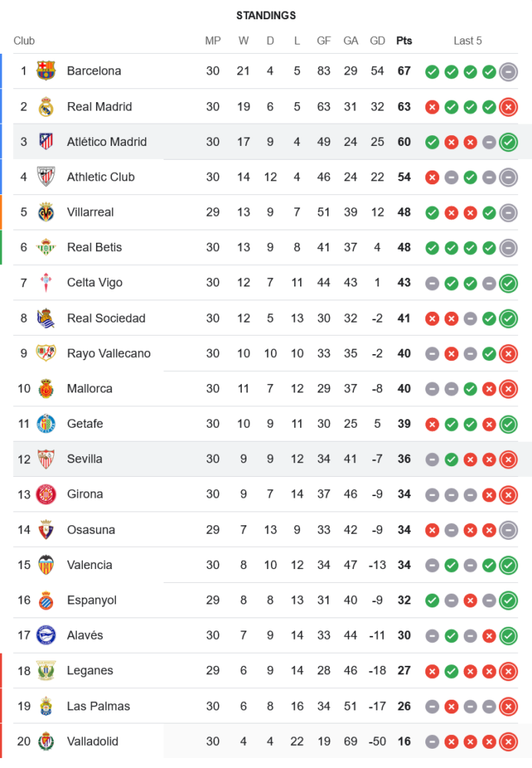Click Real Madrid's latest loss indicator

click(x=507, y=107)
